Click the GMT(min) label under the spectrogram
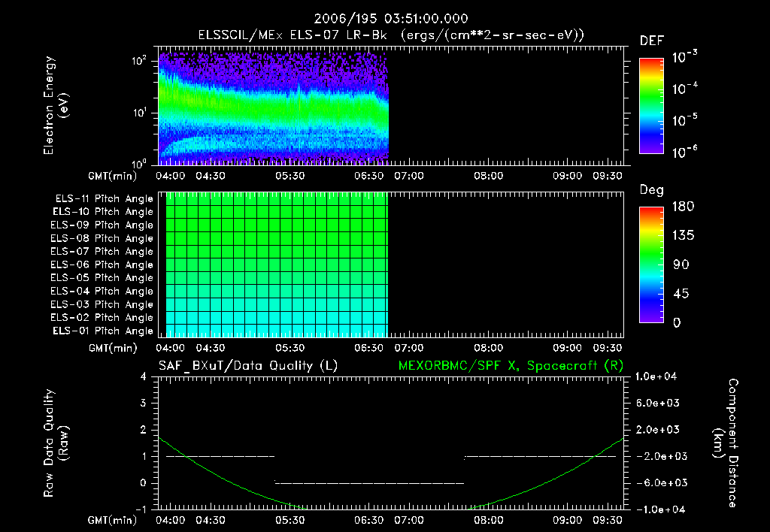This screenshot has width=770, height=532. tap(113, 176)
